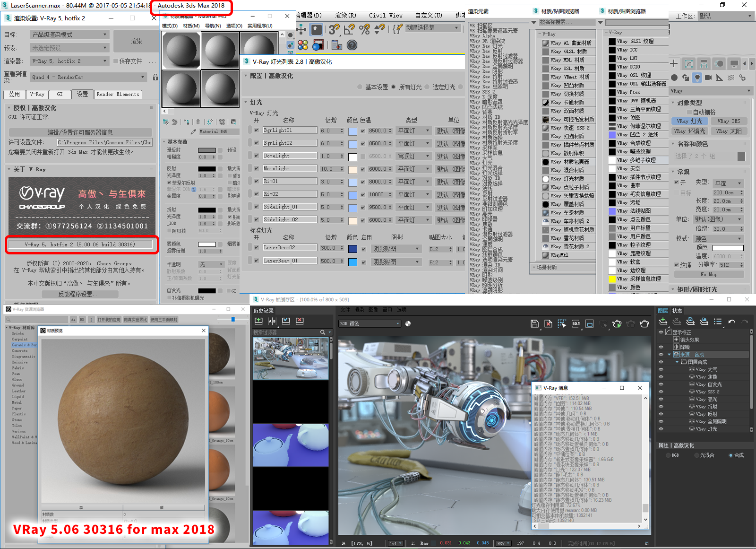This screenshot has height=549, width=756.
Task: Toggle BgrLight01 on checkbox
Action: click(x=257, y=131)
